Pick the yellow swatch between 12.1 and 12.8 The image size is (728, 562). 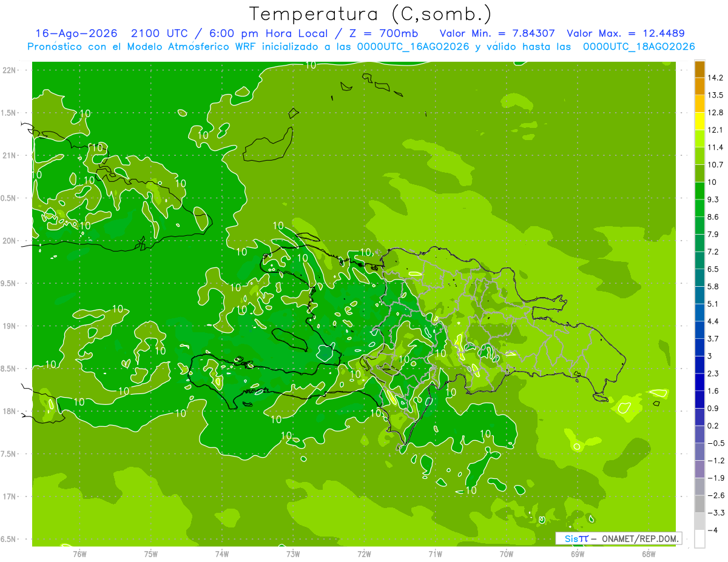[699, 121]
